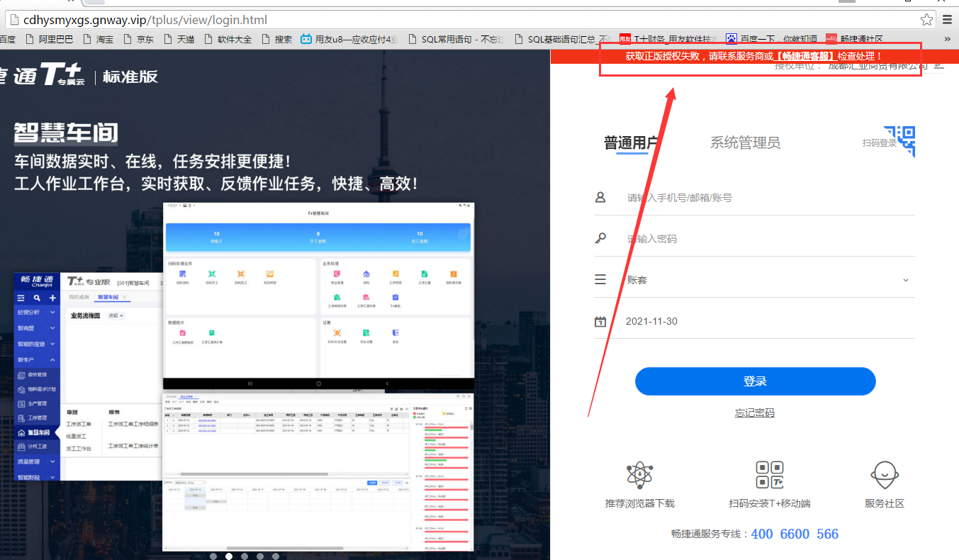The height and width of the screenshot is (560, 959).
Task: Click the blue 登录 button
Action: [755, 381]
